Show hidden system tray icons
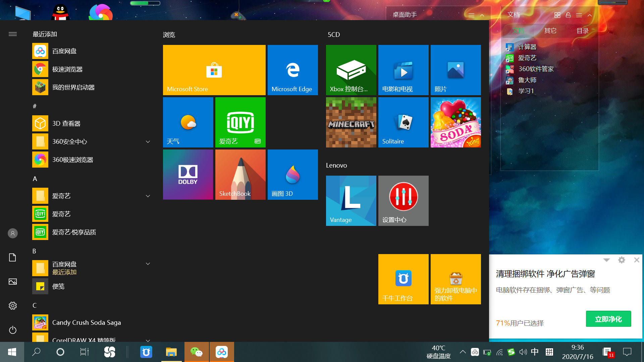 tap(463, 352)
